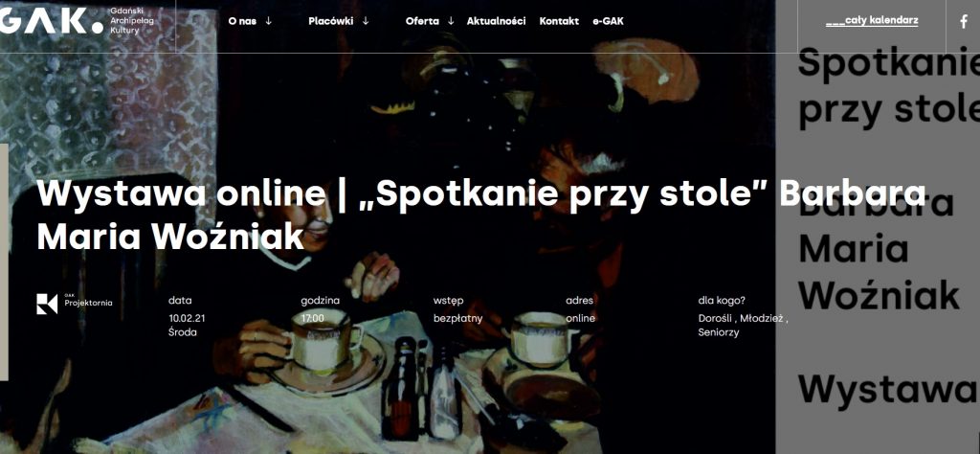The width and height of the screenshot is (980, 454).
Task: Click the GAK logo in the header
Action: pyautogui.click(x=52, y=21)
